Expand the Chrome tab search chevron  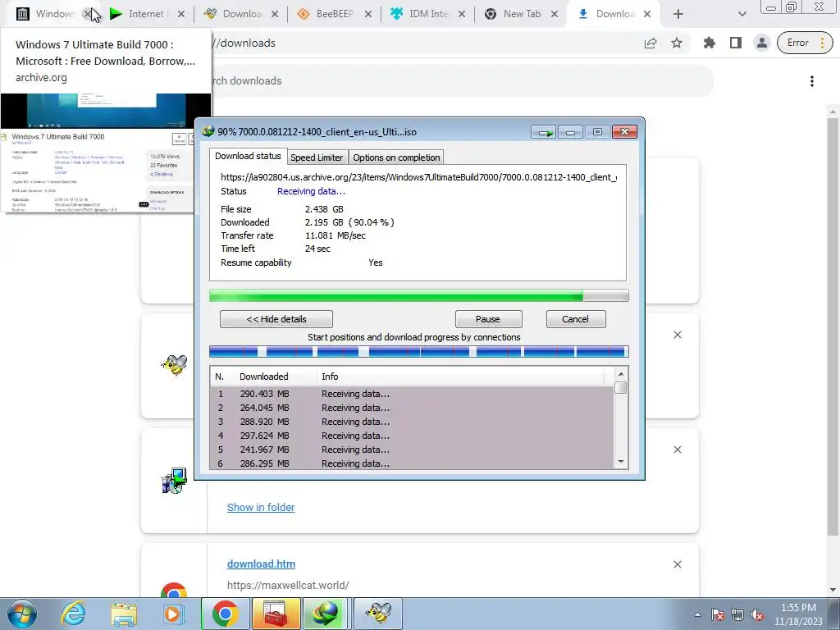pyautogui.click(x=742, y=15)
